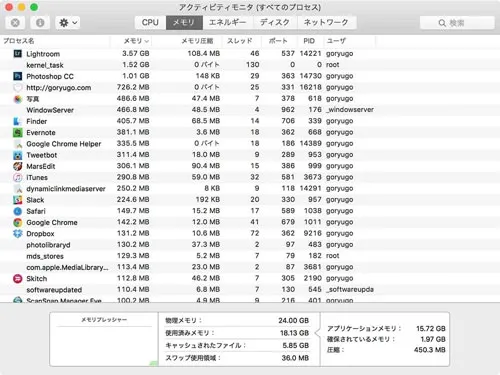Viewport: 500px width, 375px height.
Task: Click the MarsEdit app icon
Action: pos(18,166)
